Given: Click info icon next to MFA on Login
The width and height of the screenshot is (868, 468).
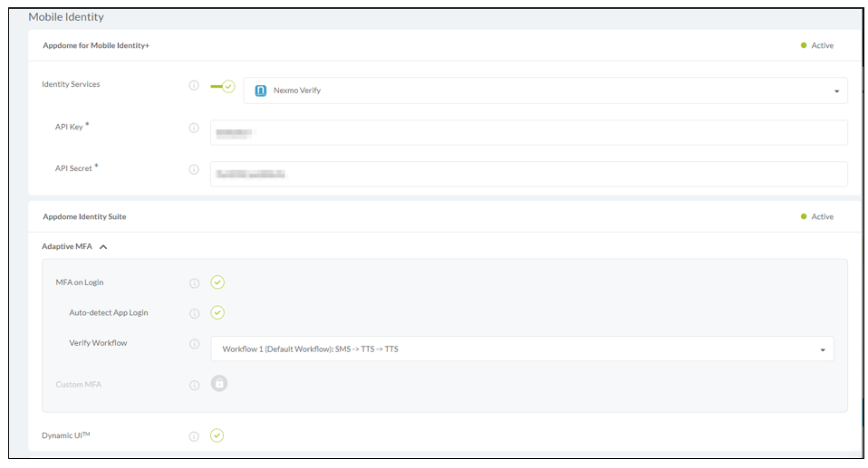Looking at the screenshot, I should 194,282.
